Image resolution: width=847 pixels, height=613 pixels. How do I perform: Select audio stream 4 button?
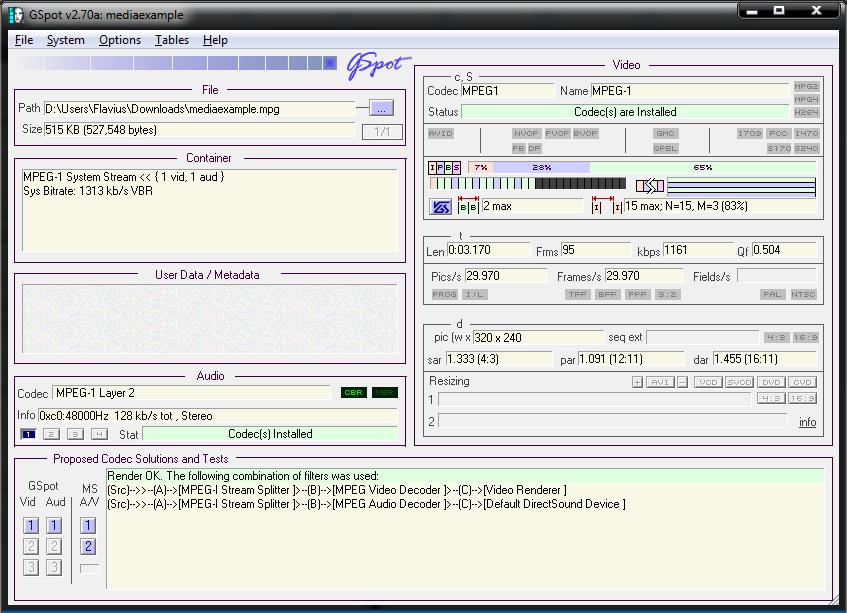point(99,434)
